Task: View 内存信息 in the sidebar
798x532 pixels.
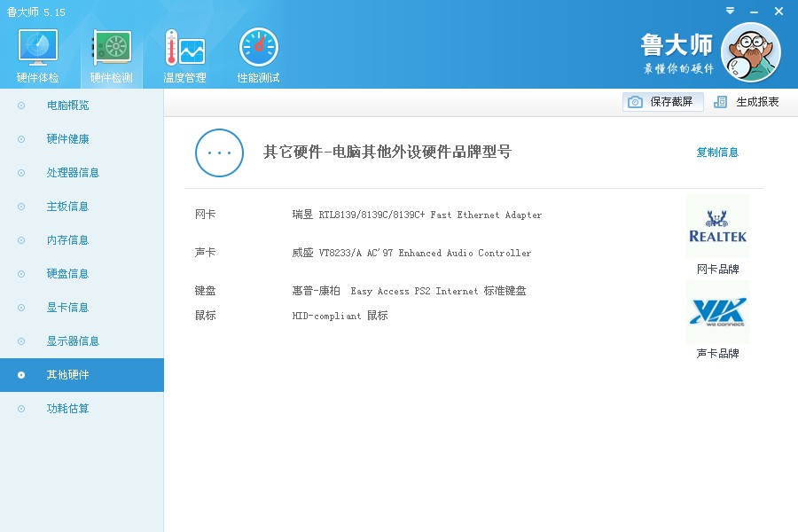Action: [x=67, y=239]
